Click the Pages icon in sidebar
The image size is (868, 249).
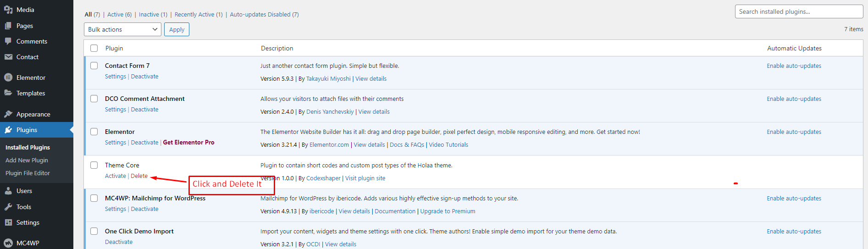[x=8, y=26]
